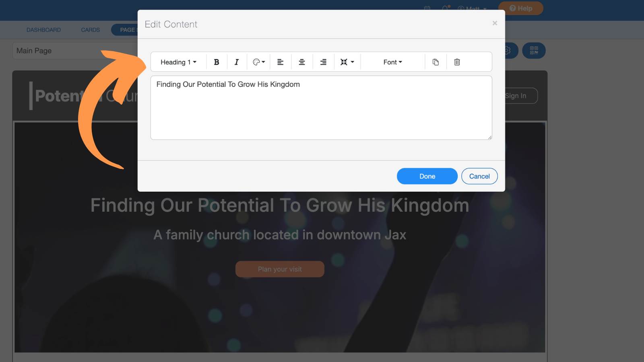Align the heading text right

323,62
